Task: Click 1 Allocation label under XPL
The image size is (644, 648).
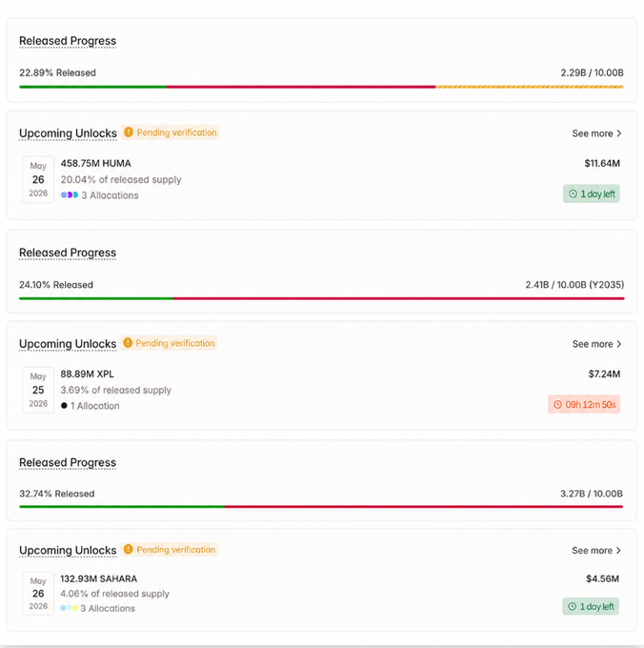Action: point(95,406)
